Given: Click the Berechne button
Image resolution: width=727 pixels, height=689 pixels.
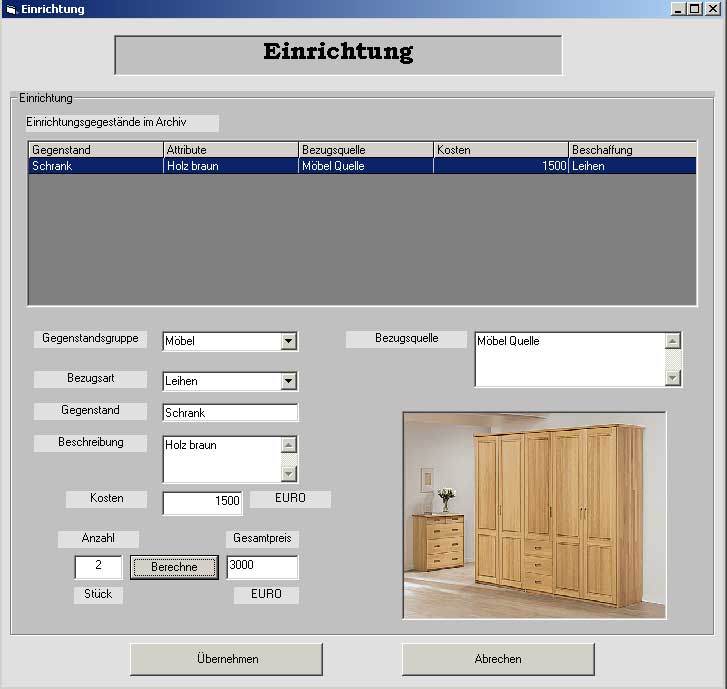Looking at the screenshot, I should [x=174, y=567].
